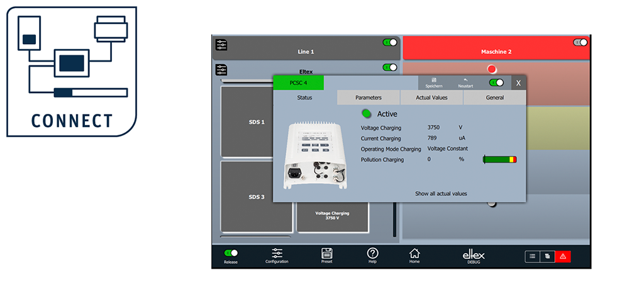Image resolution: width=644 pixels, height=302 pixels.
Task: Click the Preset floppy disk icon
Action: [326, 254]
